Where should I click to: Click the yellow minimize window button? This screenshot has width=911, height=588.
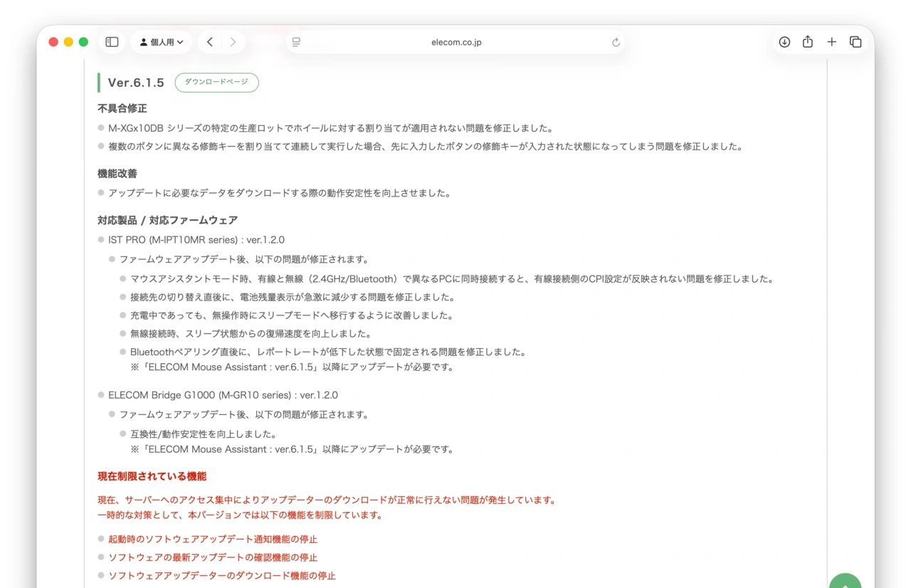point(68,42)
